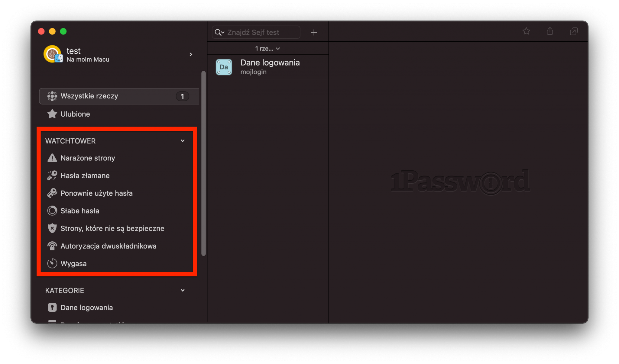The width and height of the screenshot is (619, 364).
Task: Select Wszystkie rzeczy in the sidebar
Action: [x=119, y=96]
